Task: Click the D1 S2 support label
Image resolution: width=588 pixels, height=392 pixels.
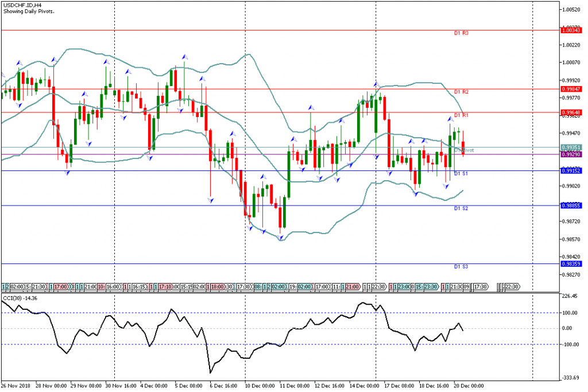Action: 461,208
